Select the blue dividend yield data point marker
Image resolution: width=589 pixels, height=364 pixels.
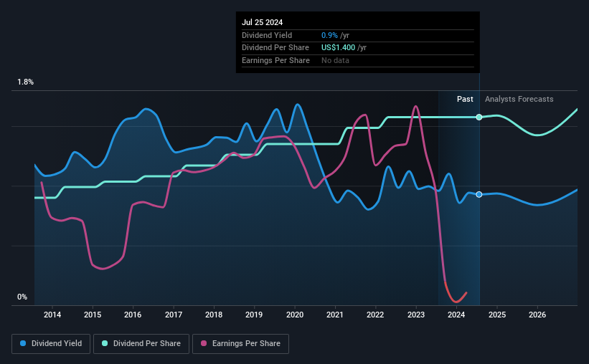coord(479,194)
